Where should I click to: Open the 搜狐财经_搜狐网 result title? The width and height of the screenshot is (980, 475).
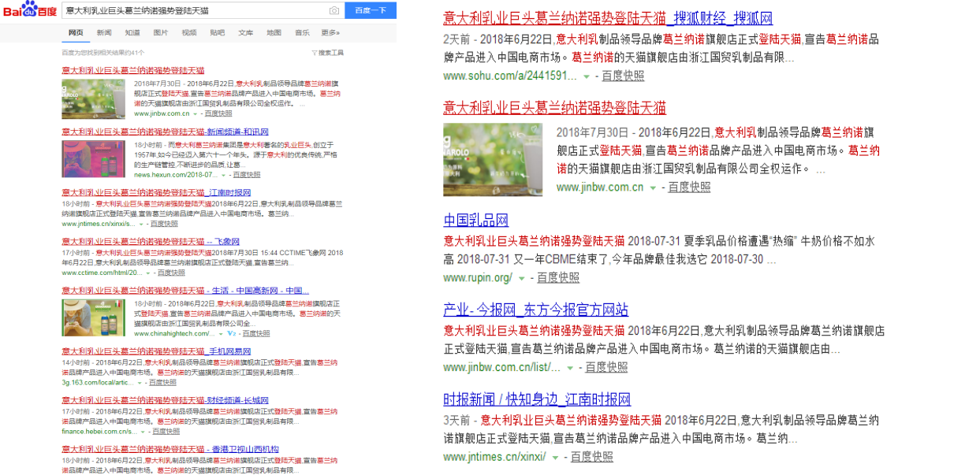tap(608, 18)
